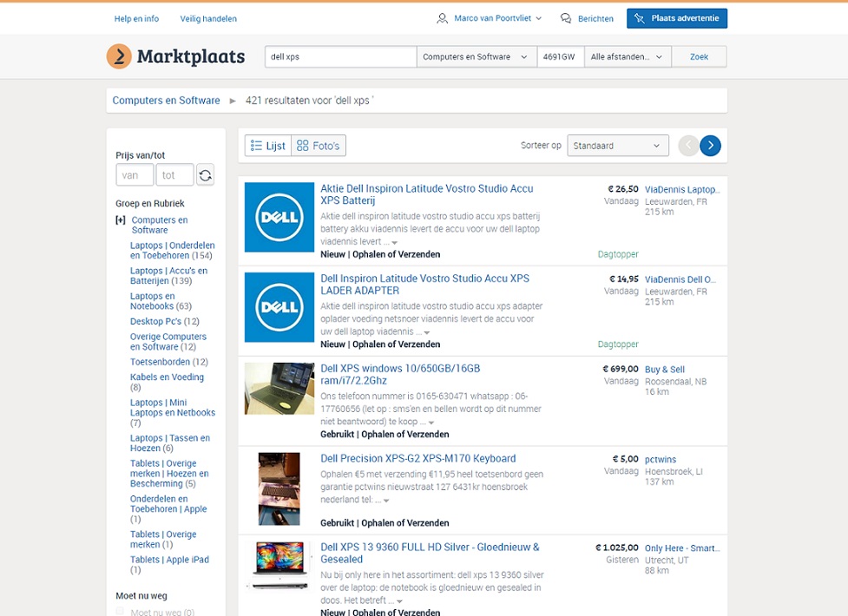
Task: Filter by Laptops en Notebooks category
Action: (161, 301)
